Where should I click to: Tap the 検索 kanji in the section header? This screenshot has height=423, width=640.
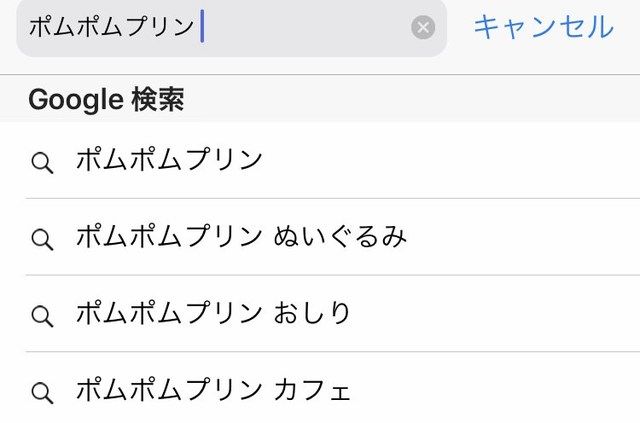point(158,99)
